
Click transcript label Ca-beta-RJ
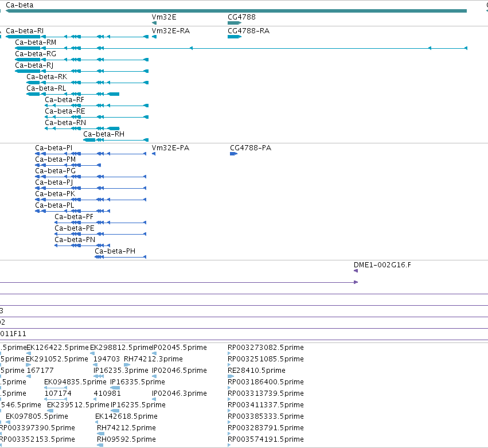[x=34, y=65]
